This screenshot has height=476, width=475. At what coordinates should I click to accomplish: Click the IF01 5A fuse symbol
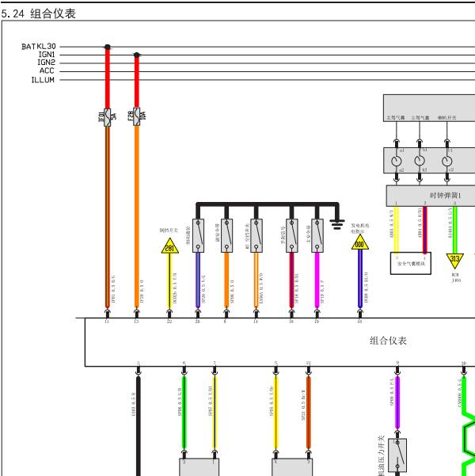click(108, 117)
